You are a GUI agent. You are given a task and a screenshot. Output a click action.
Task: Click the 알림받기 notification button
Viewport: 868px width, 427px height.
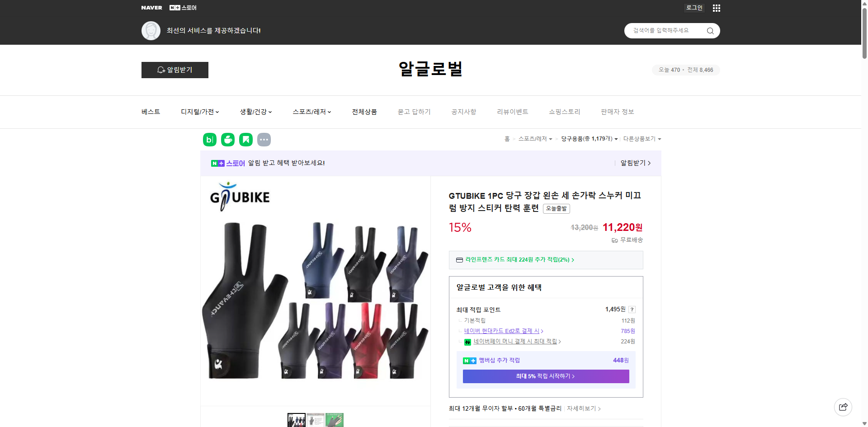point(175,70)
